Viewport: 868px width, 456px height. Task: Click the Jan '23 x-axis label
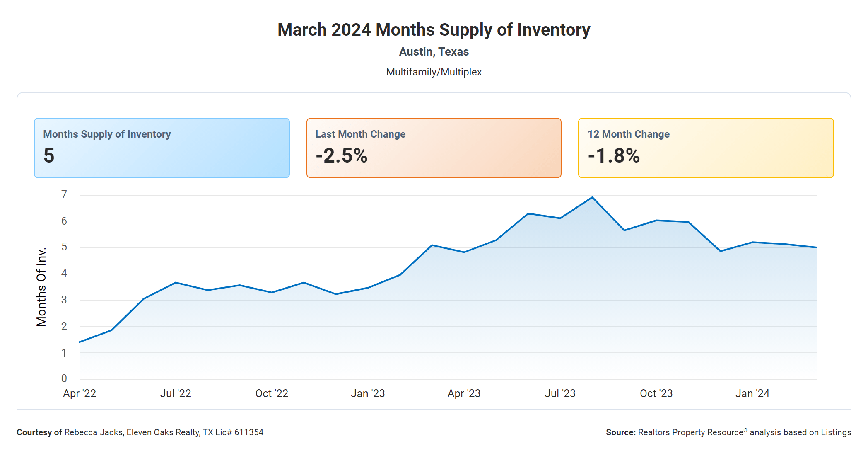368,393
